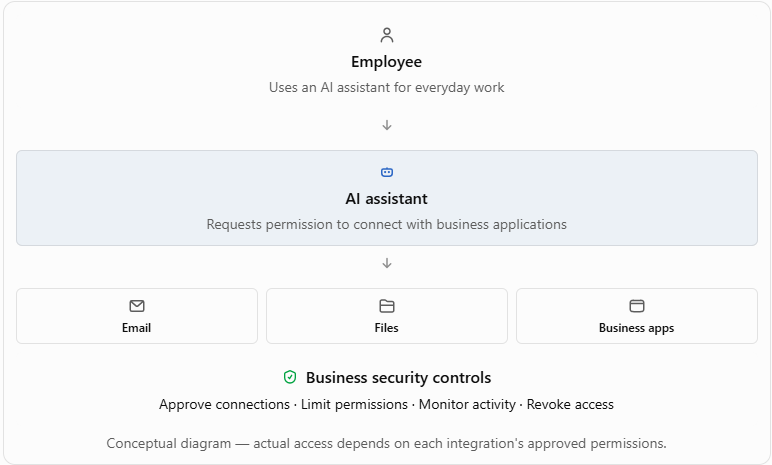Click the 'Monitor activity' text
Screen dimensions: 772x465
(x=467, y=404)
